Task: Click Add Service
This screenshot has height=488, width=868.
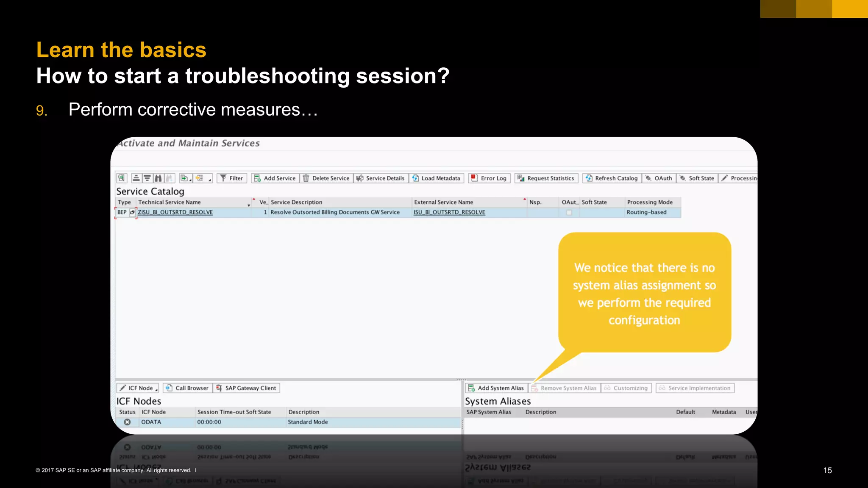Action: tap(275, 178)
